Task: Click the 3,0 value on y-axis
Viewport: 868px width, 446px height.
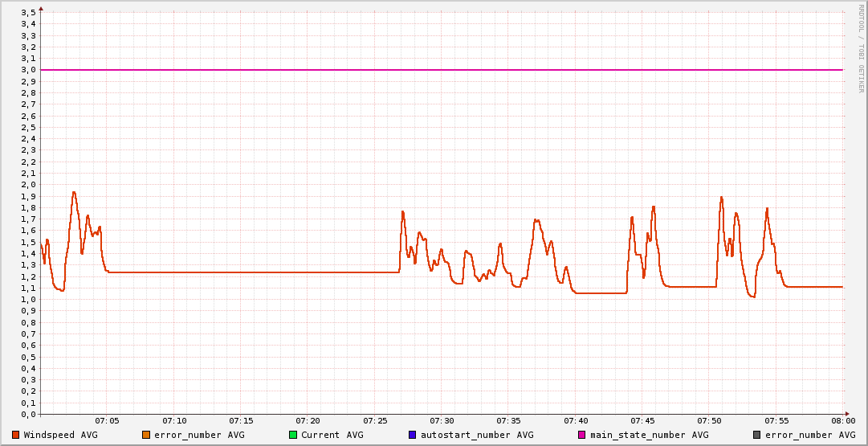Action: [28, 70]
